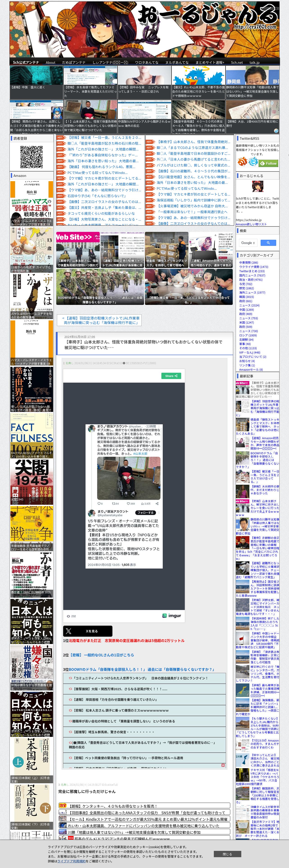Open 5ch.net in the nav bar

point(237,62)
